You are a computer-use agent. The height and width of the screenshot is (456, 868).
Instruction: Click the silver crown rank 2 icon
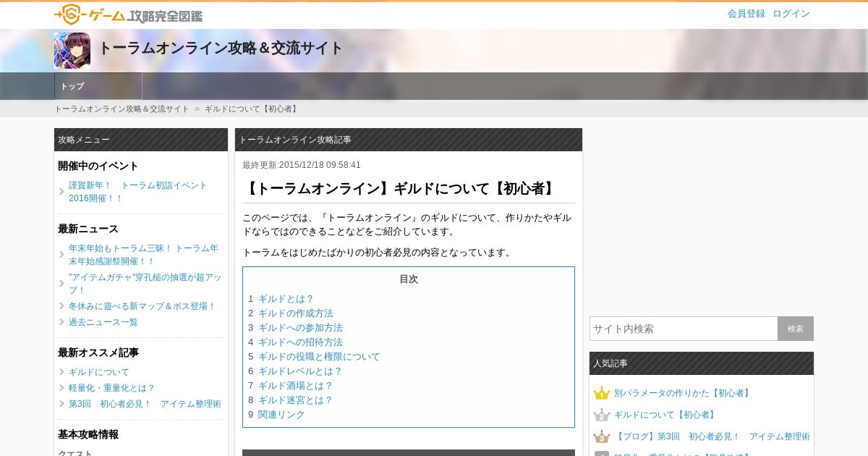click(x=602, y=415)
